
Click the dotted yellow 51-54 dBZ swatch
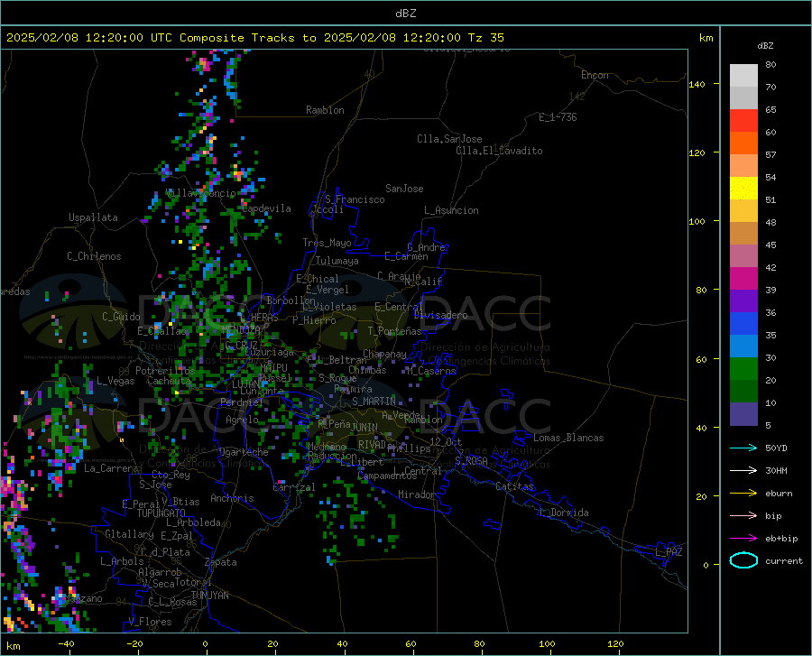click(743, 189)
